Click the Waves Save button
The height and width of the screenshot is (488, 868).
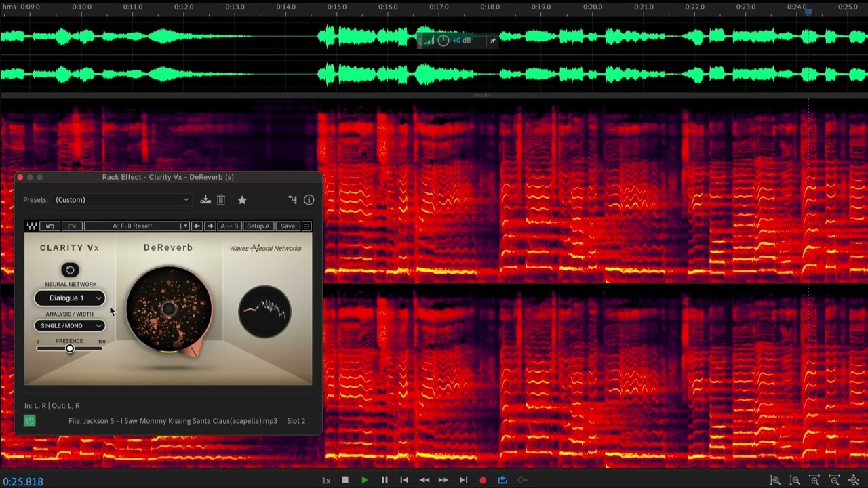coord(288,226)
